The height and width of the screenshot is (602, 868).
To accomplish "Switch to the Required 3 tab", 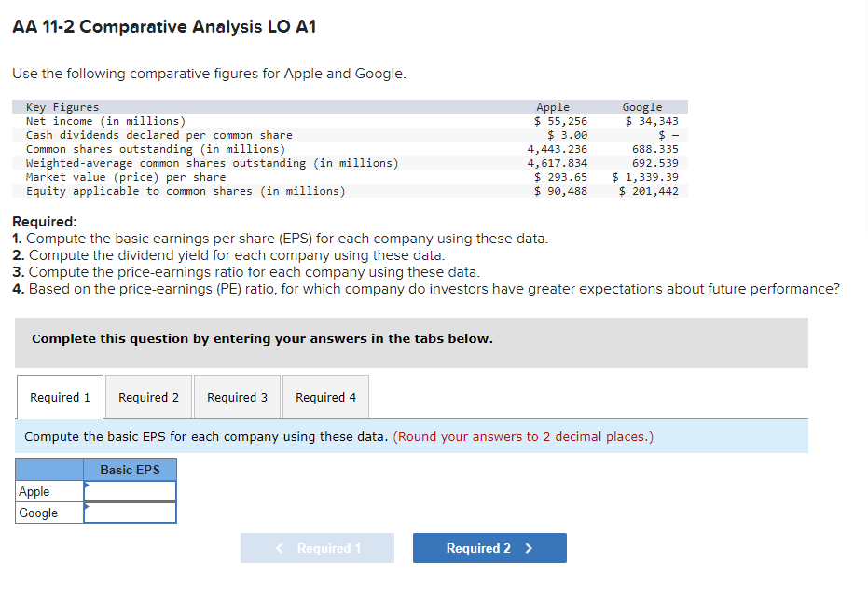I will [x=237, y=396].
